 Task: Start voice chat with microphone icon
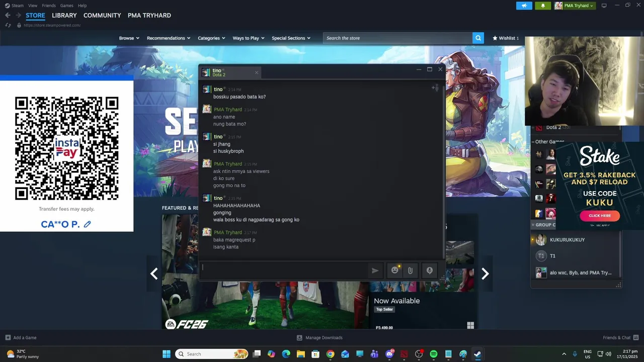point(429,270)
